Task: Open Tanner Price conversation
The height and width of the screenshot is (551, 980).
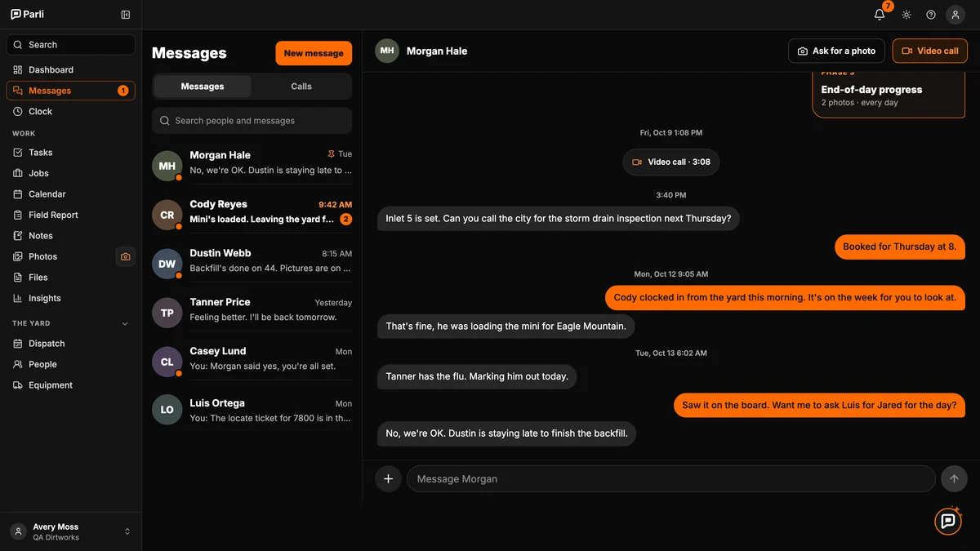Action: (252, 313)
